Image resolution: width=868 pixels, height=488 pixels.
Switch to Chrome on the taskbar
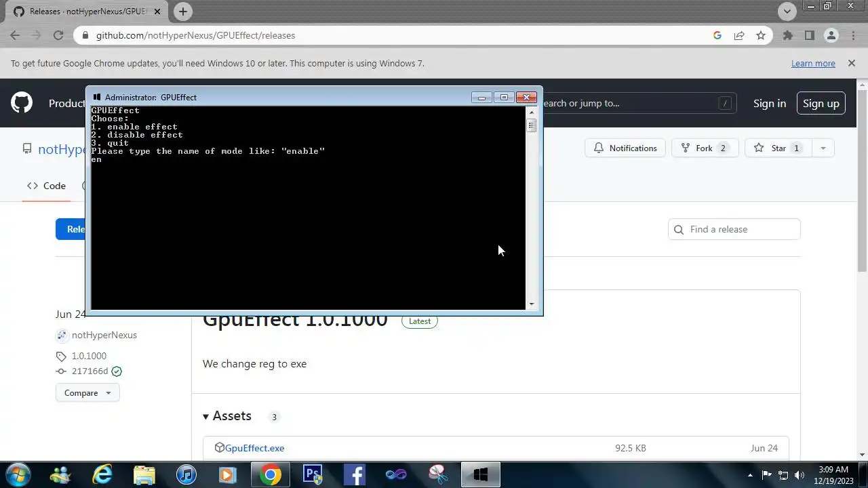[x=270, y=474]
